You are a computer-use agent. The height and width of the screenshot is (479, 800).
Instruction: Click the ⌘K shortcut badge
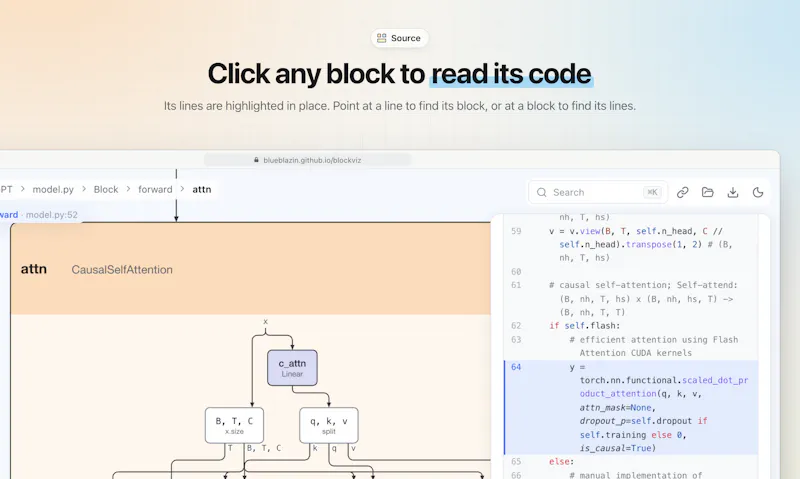652,192
